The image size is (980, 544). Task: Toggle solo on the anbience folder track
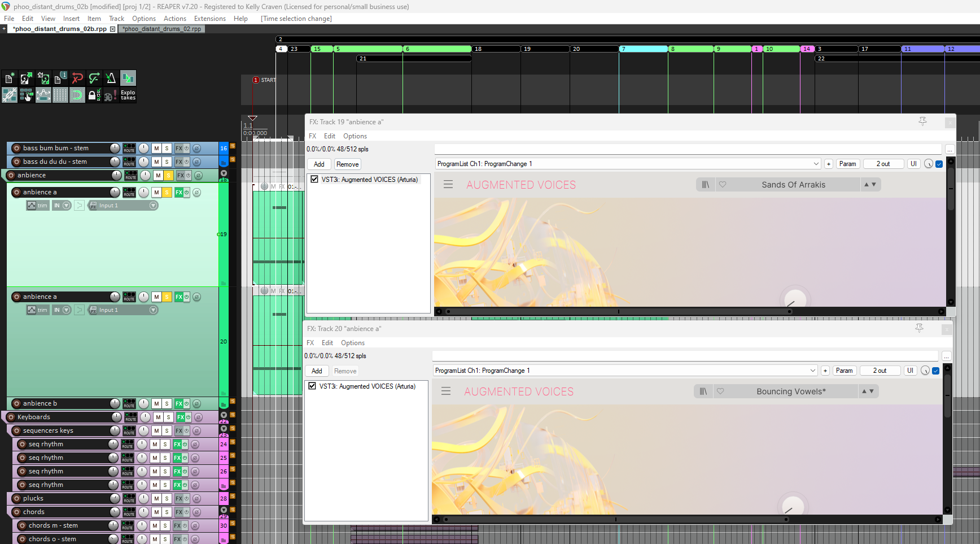(168, 176)
